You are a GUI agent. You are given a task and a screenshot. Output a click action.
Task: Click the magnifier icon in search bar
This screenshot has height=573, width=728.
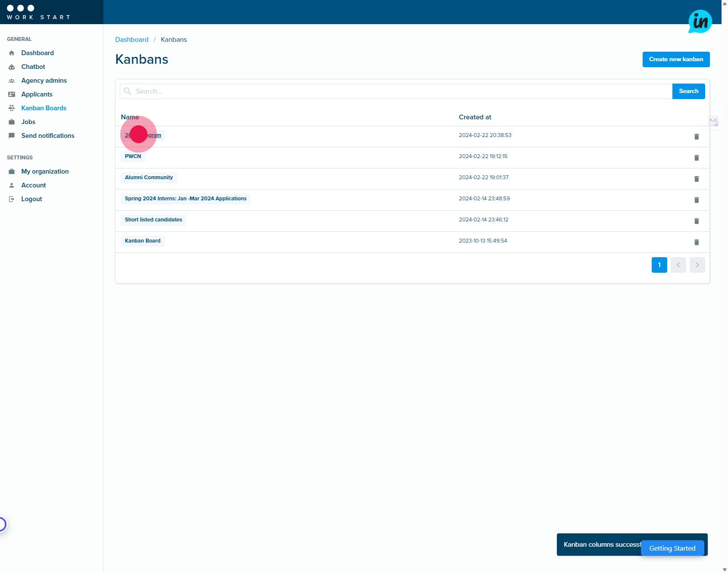click(x=128, y=91)
